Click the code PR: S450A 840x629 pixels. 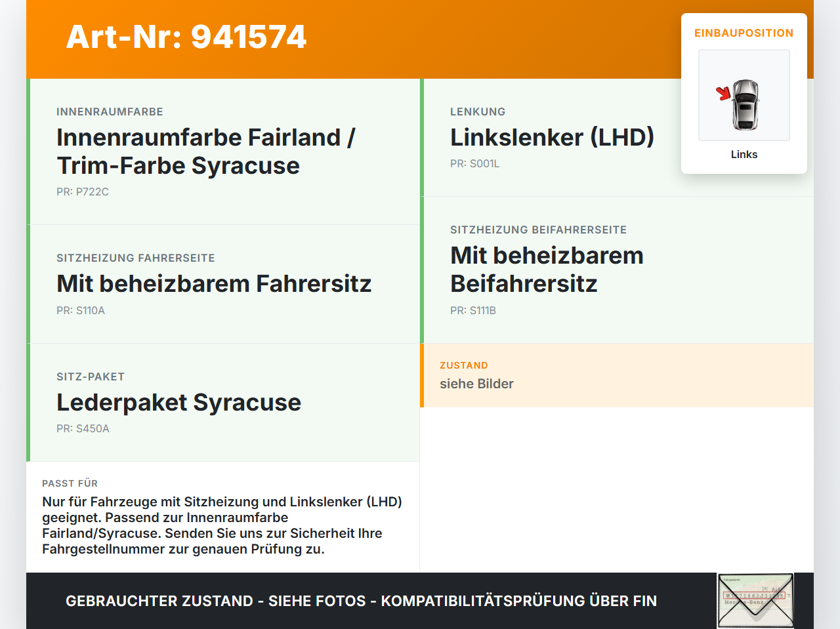pos(83,428)
